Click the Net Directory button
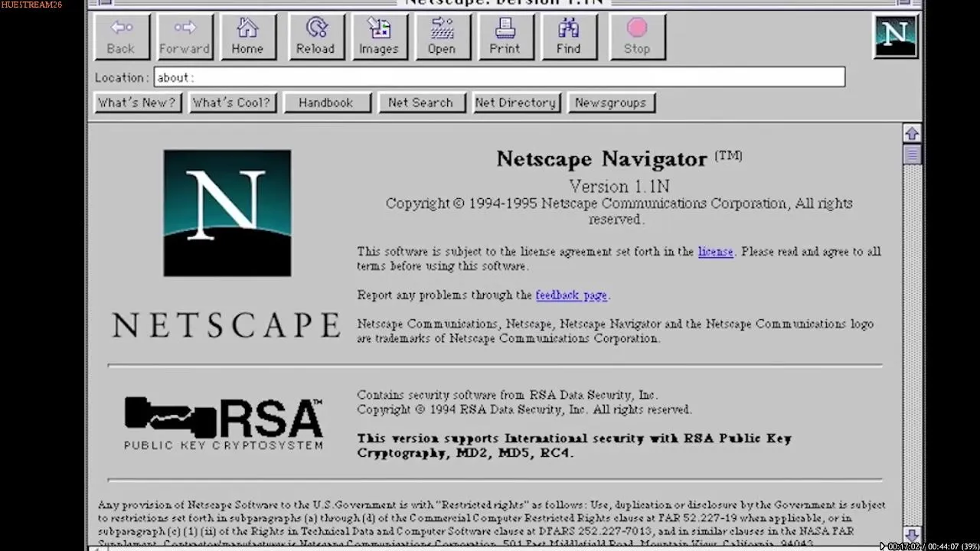The height and width of the screenshot is (551, 980). point(516,103)
